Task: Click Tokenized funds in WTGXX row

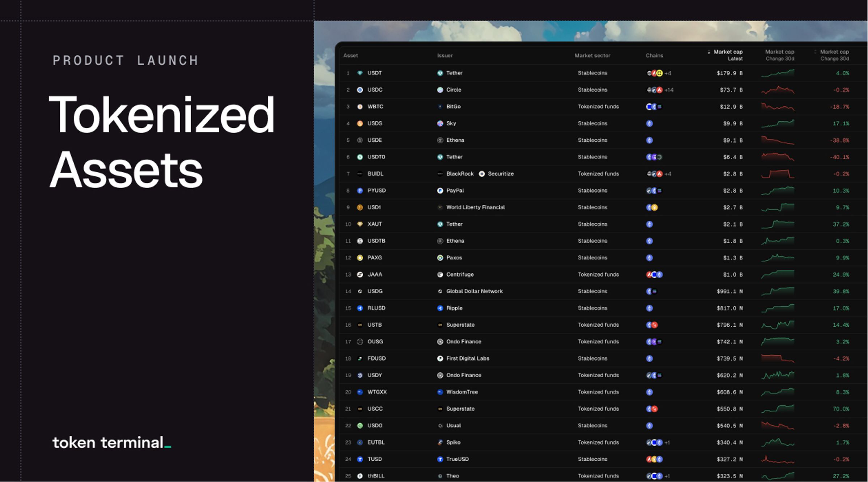Action: pyautogui.click(x=598, y=392)
